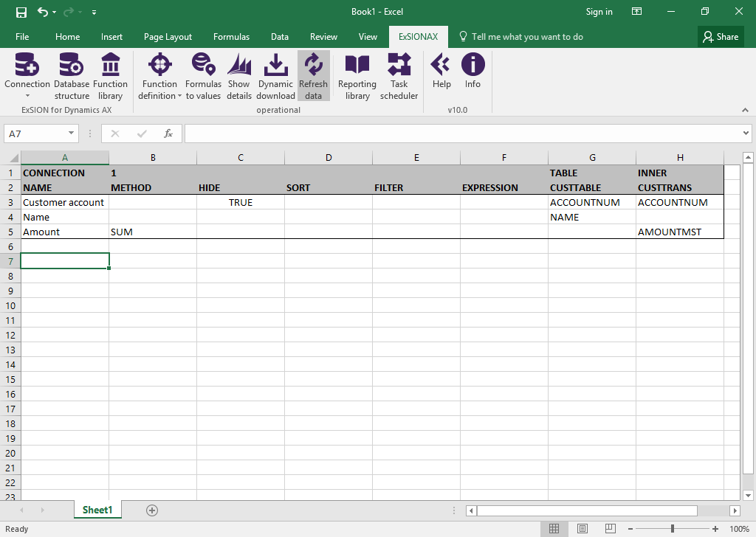756x537 pixels.
Task: Save the workbook
Action: (21, 12)
